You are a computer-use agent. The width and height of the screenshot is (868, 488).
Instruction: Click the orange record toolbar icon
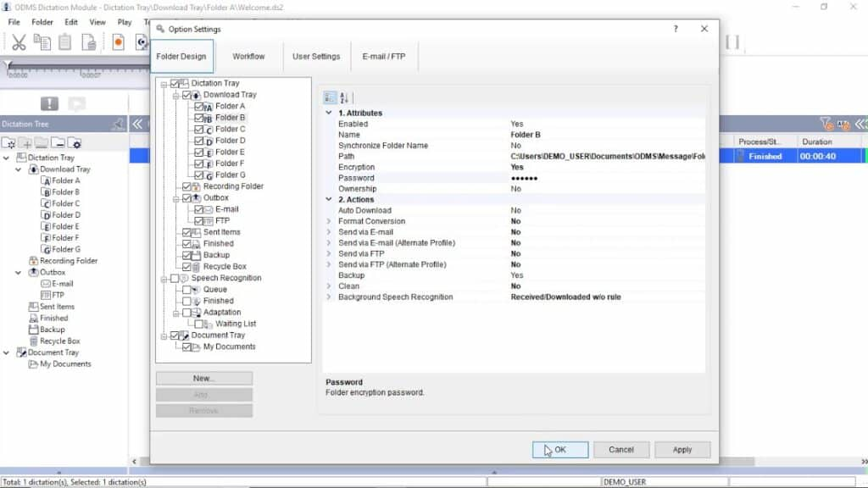tap(118, 42)
